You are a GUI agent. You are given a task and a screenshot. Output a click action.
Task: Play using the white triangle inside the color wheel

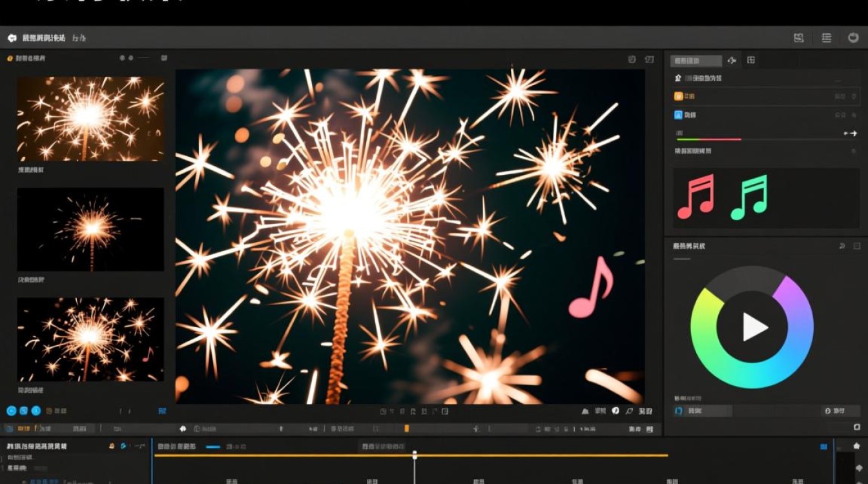click(754, 328)
